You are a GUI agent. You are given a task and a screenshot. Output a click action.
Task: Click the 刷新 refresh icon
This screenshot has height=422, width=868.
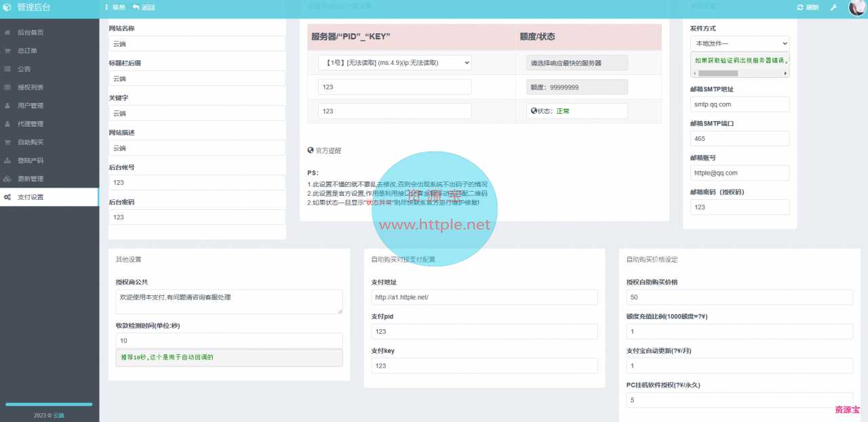800,7
